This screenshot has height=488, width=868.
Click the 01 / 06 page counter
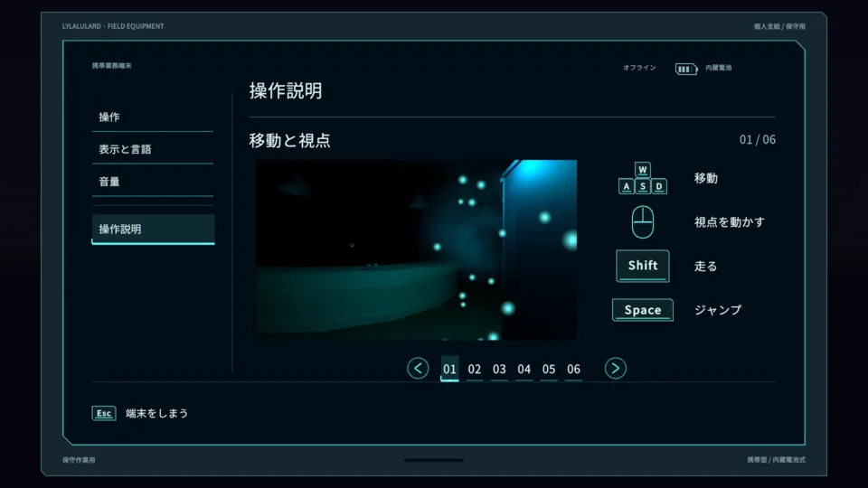click(758, 139)
